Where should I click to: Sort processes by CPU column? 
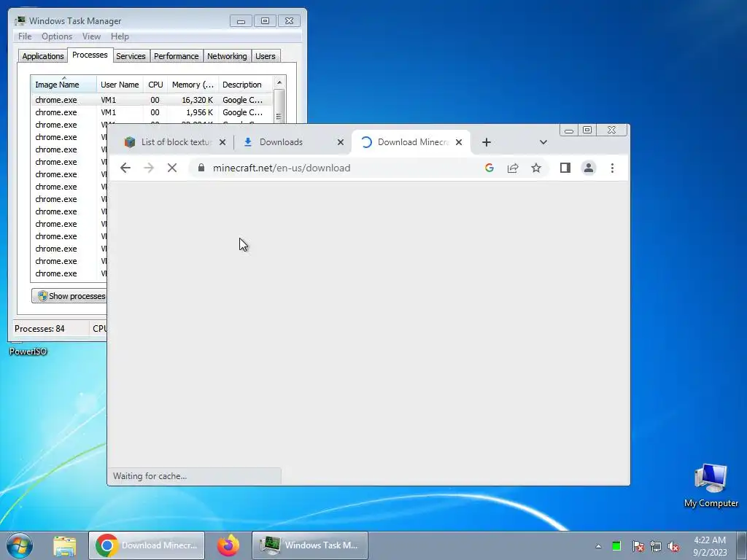tap(155, 85)
